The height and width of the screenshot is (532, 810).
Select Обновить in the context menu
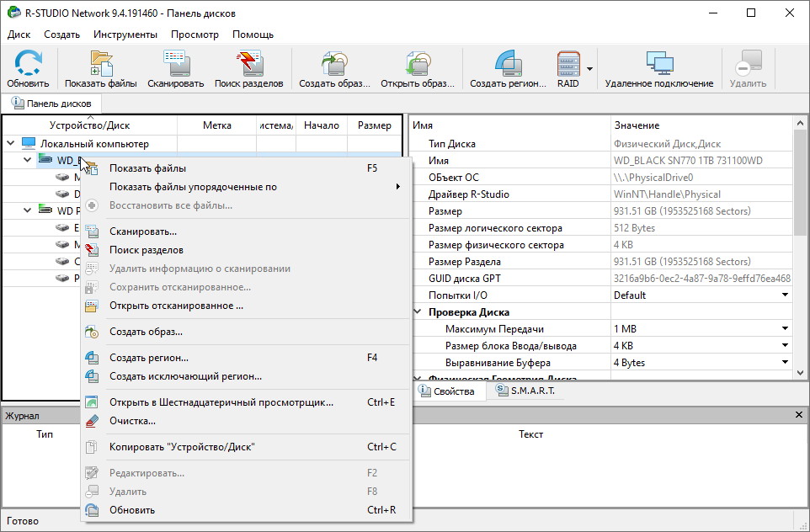246,510
